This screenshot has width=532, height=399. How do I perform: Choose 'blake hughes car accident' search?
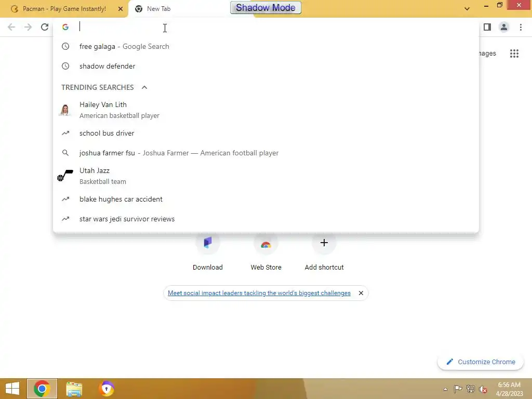point(266,199)
